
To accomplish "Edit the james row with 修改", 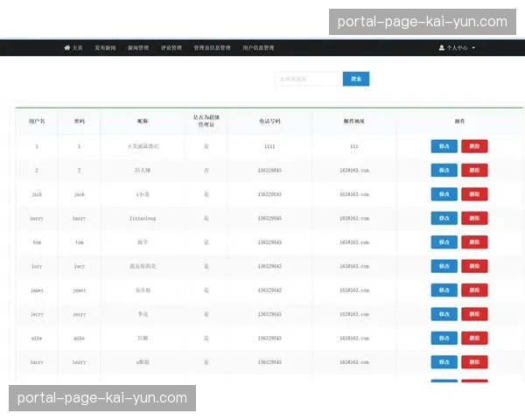I will (x=444, y=290).
